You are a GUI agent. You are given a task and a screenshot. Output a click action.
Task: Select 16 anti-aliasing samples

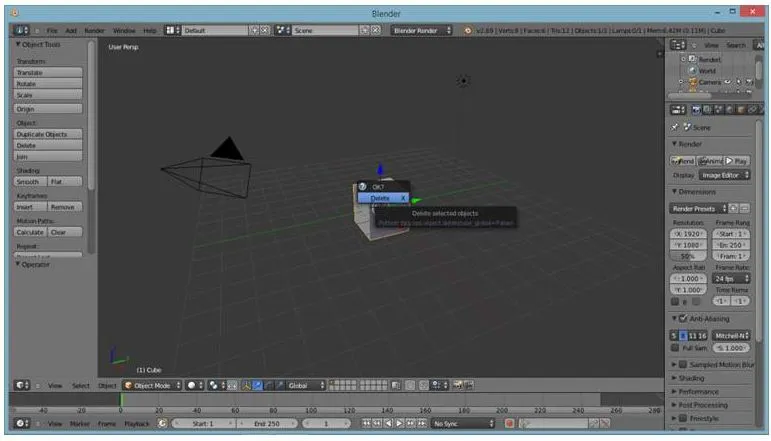click(702, 335)
